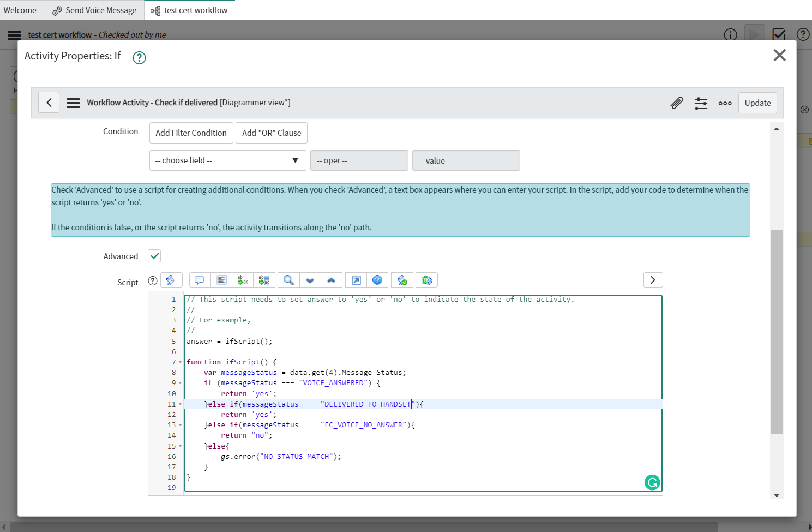
Task: Click the Format Code toolbar icon
Action: point(221,280)
